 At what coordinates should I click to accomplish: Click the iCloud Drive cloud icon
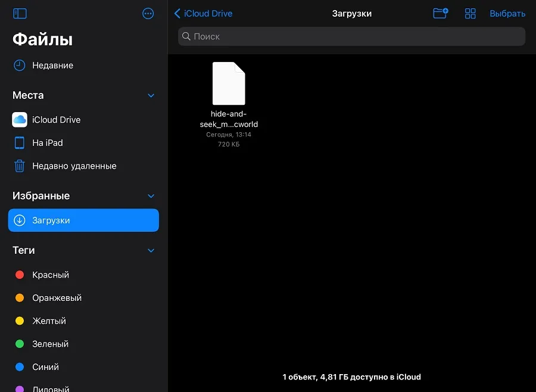(20, 120)
